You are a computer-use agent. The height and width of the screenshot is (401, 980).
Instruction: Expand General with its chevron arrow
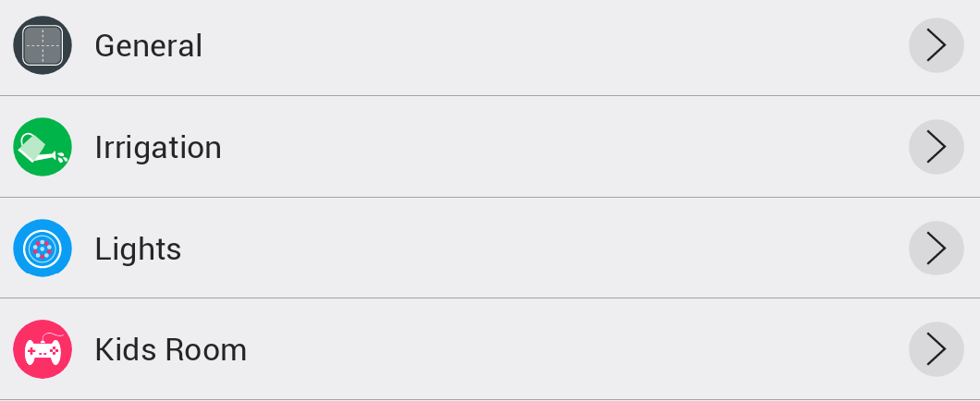(937, 45)
